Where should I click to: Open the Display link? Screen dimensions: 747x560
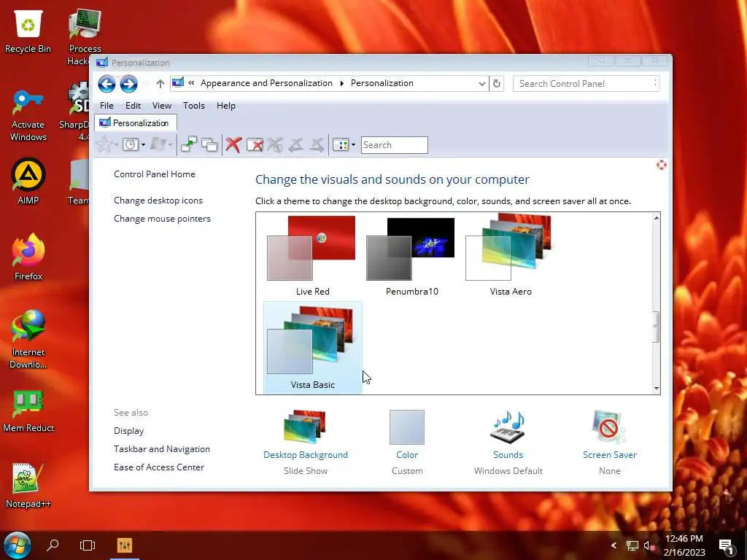click(x=128, y=430)
